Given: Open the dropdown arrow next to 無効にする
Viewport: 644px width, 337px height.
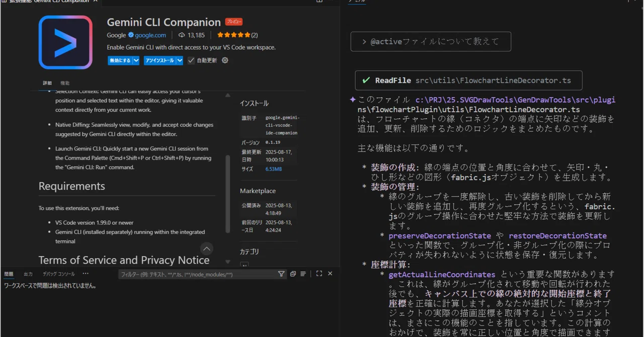Looking at the screenshot, I should 135,60.
